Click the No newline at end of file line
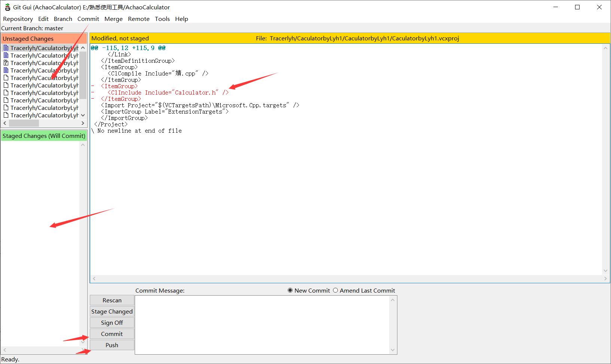The image size is (611, 364). tap(137, 130)
